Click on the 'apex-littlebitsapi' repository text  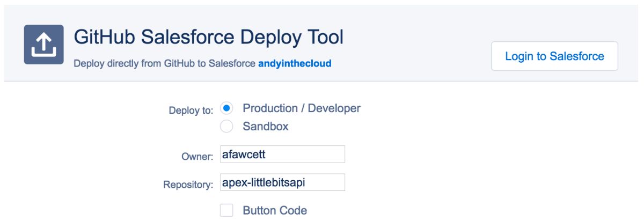[x=263, y=182]
